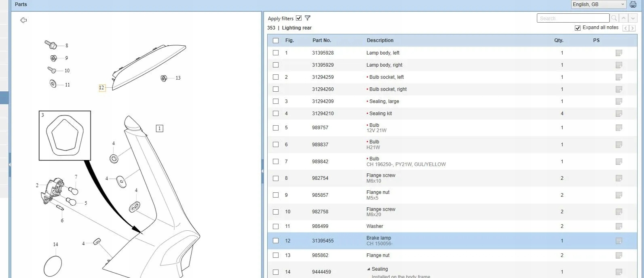Toggle the Apply filters checkbox

point(299,18)
